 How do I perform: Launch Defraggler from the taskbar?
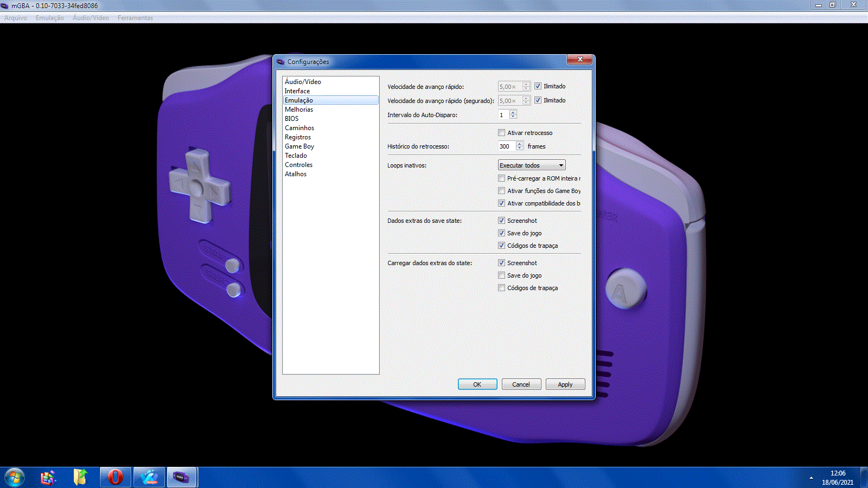point(47,477)
